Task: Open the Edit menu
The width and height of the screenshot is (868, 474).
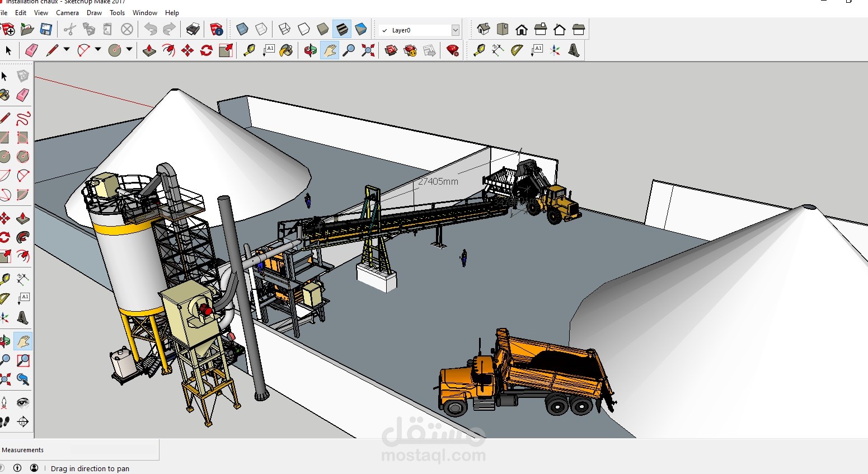Action: 21,13
